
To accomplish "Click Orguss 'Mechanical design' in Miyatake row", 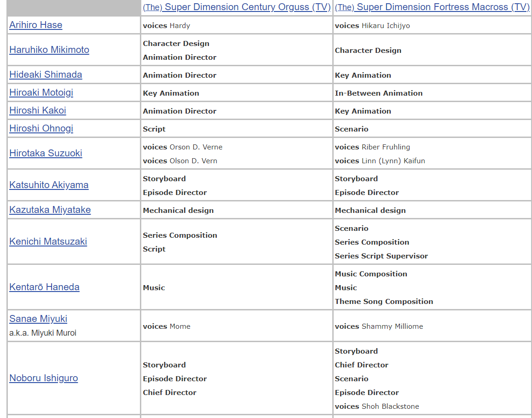I will (178, 211).
